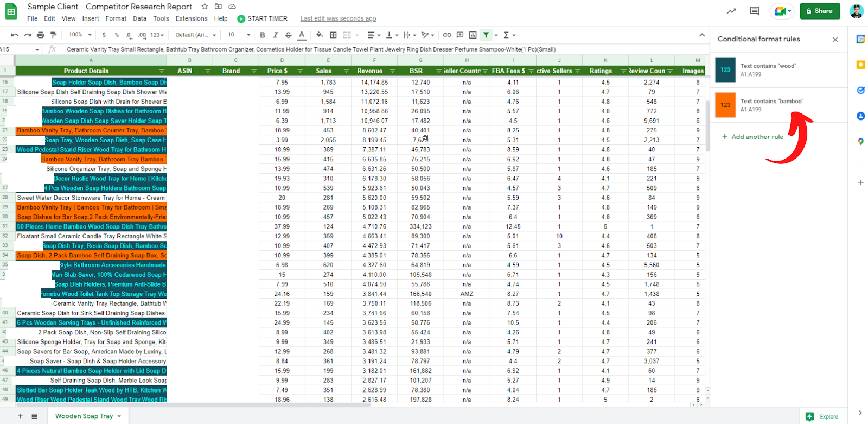Toggle bold formatting

263,35
